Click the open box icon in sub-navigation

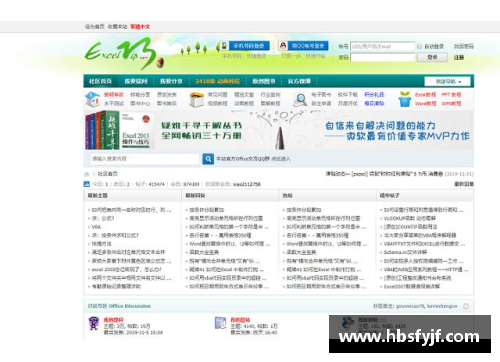pyautogui.click(x=197, y=99)
